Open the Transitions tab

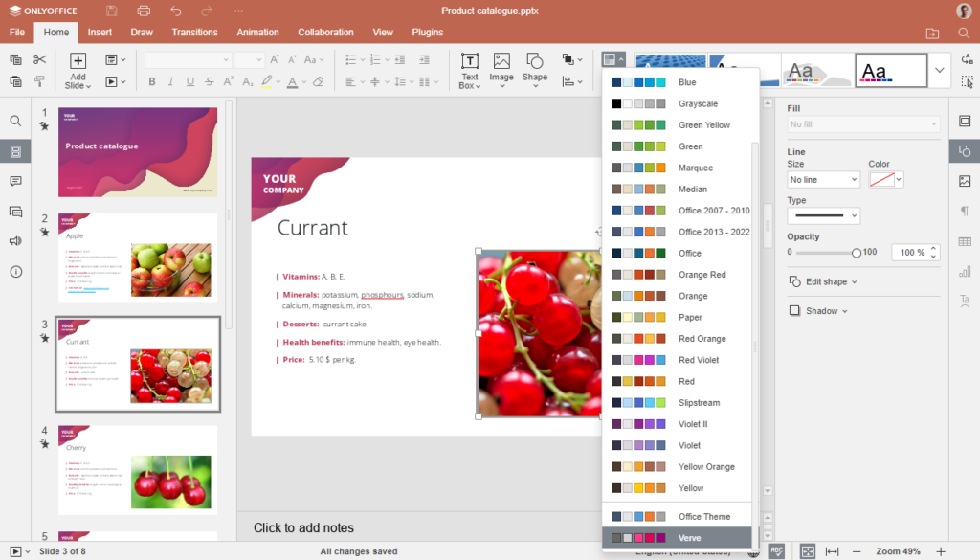(x=194, y=32)
